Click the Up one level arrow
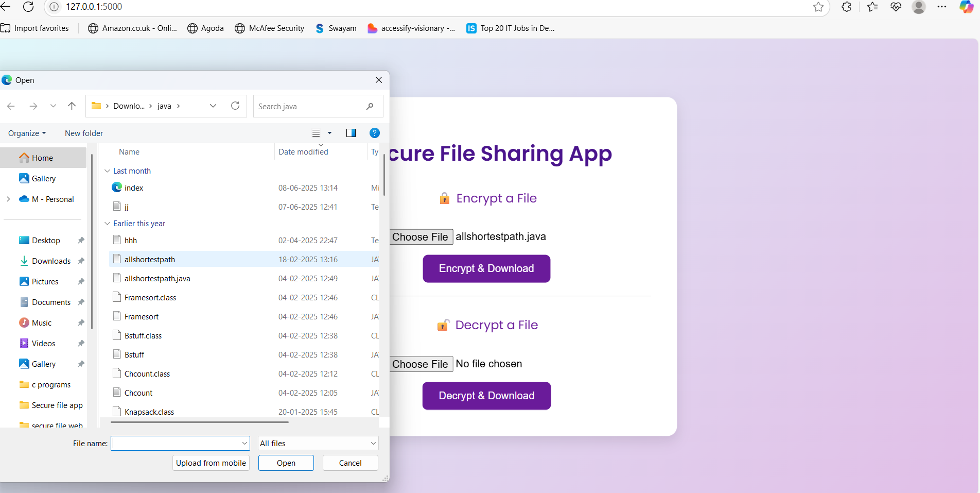980x493 pixels. 72,106
